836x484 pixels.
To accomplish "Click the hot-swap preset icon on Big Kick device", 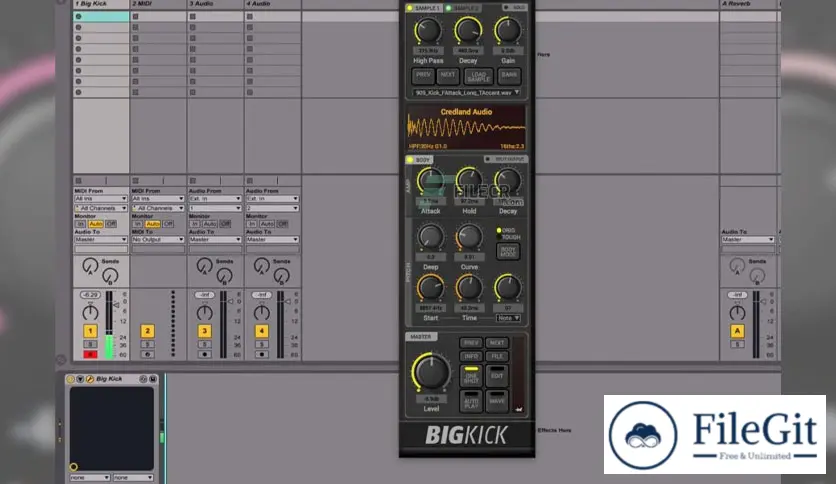I will click(143, 379).
